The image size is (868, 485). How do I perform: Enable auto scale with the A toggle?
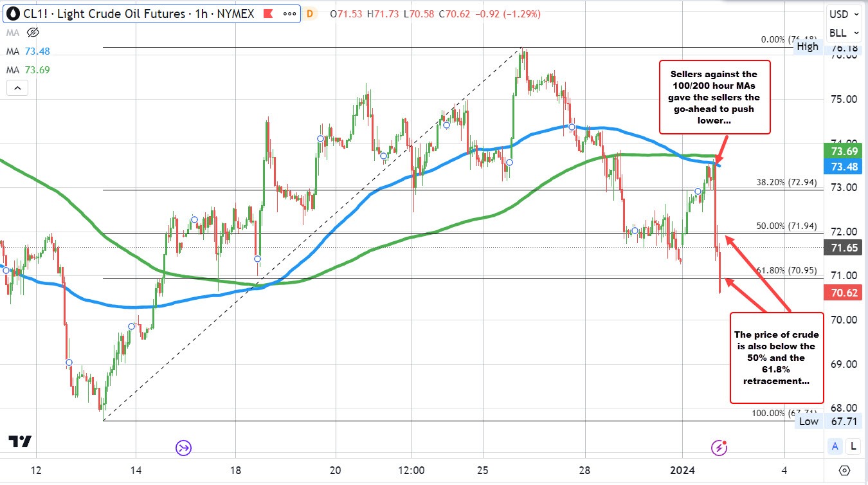tap(835, 446)
